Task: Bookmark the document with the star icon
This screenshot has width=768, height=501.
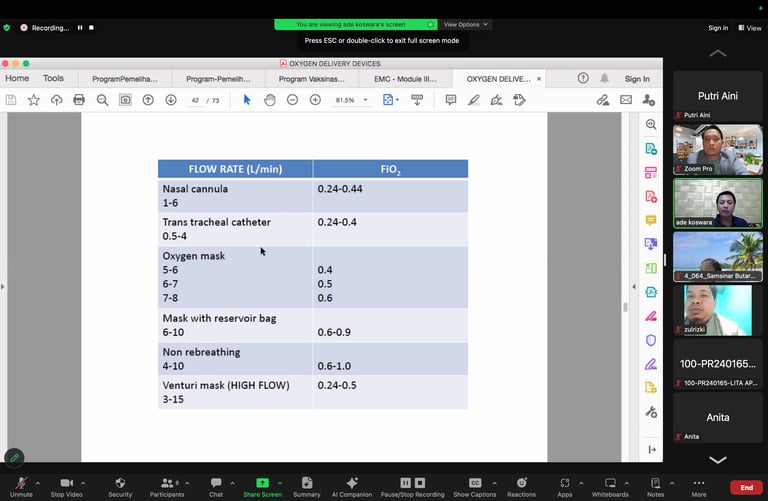Action: click(33, 100)
